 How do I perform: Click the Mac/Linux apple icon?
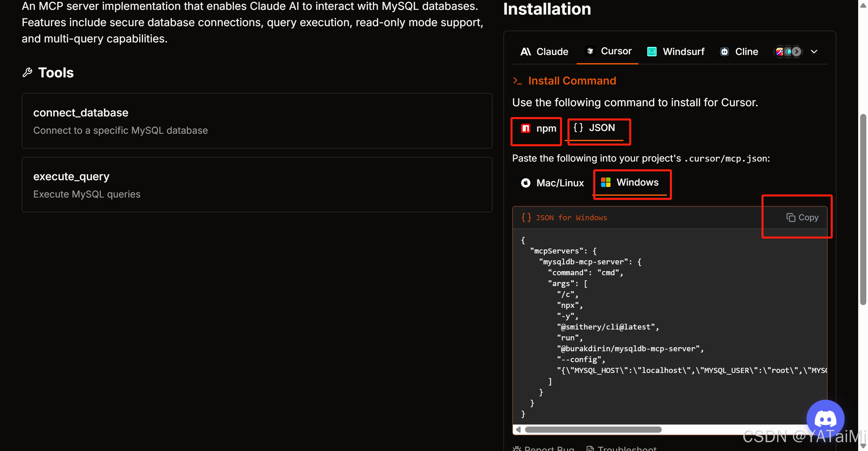pyautogui.click(x=525, y=183)
